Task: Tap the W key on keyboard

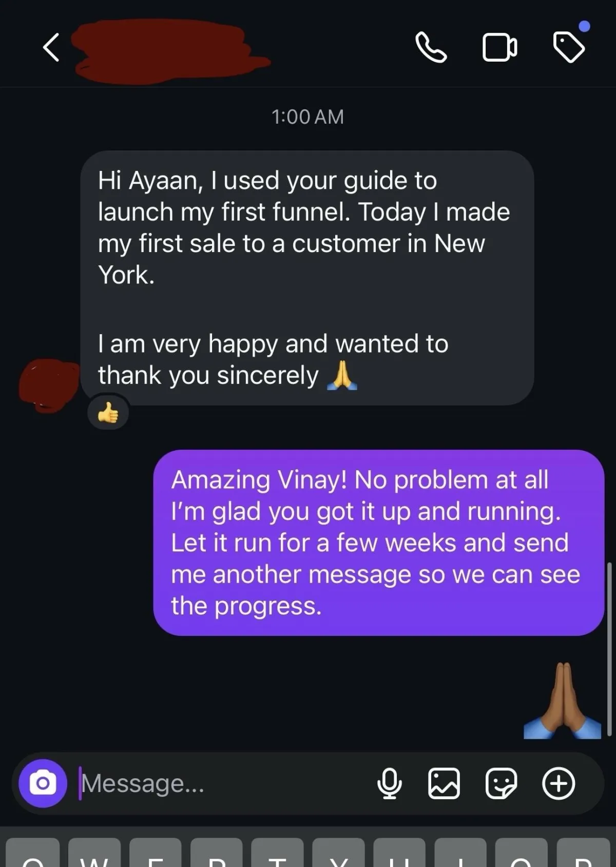Action: (x=94, y=853)
